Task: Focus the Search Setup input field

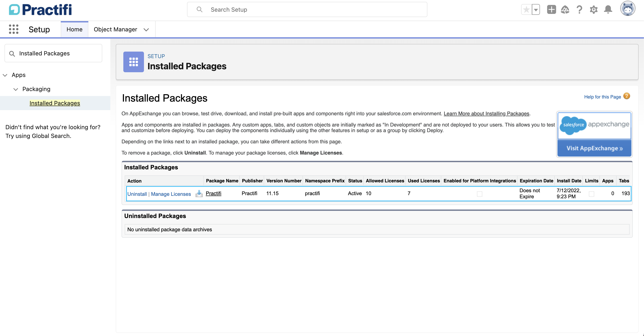Action: [x=307, y=9]
